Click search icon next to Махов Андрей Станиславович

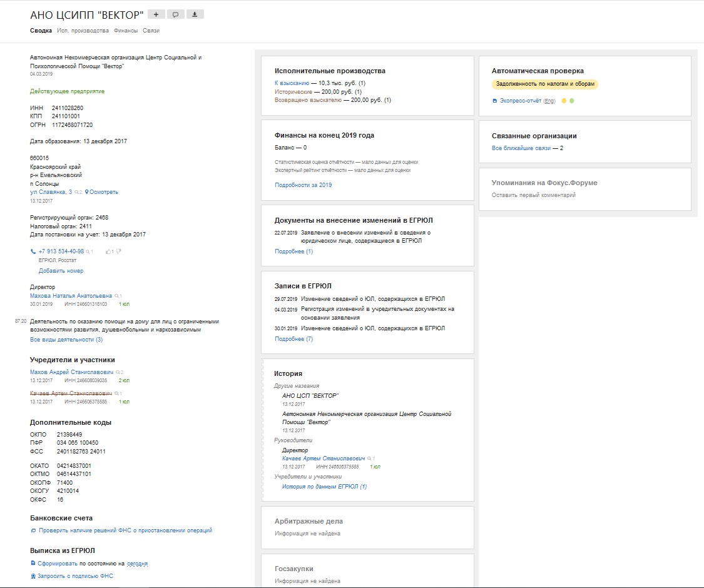click(118, 372)
